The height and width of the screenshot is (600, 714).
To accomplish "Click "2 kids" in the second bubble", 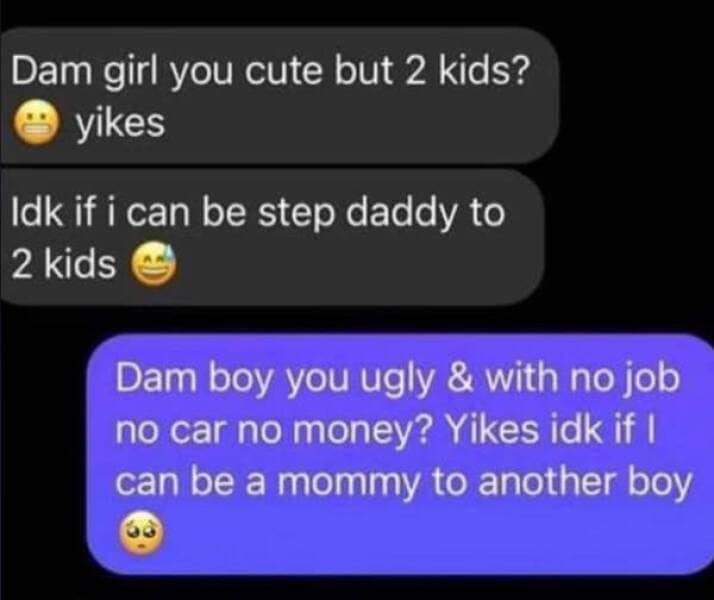I will (64, 265).
